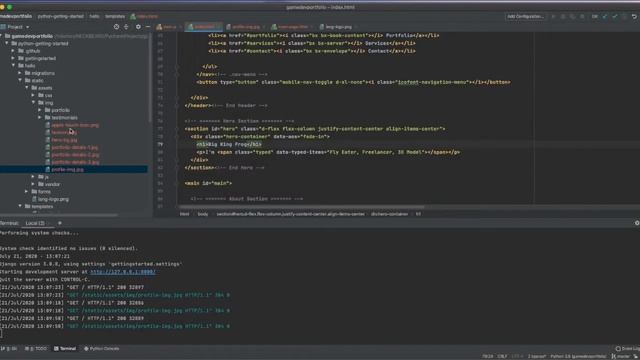The height and width of the screenshot is (360, 640).
Task: Click python-getting-started in breadcrumb bar
Action: [x=60, y=16]
